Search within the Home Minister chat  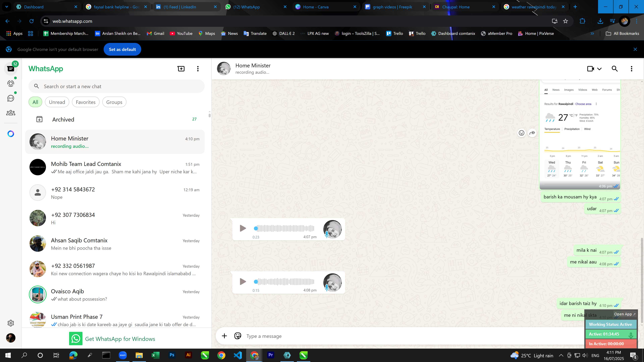(x=615, y=69)
